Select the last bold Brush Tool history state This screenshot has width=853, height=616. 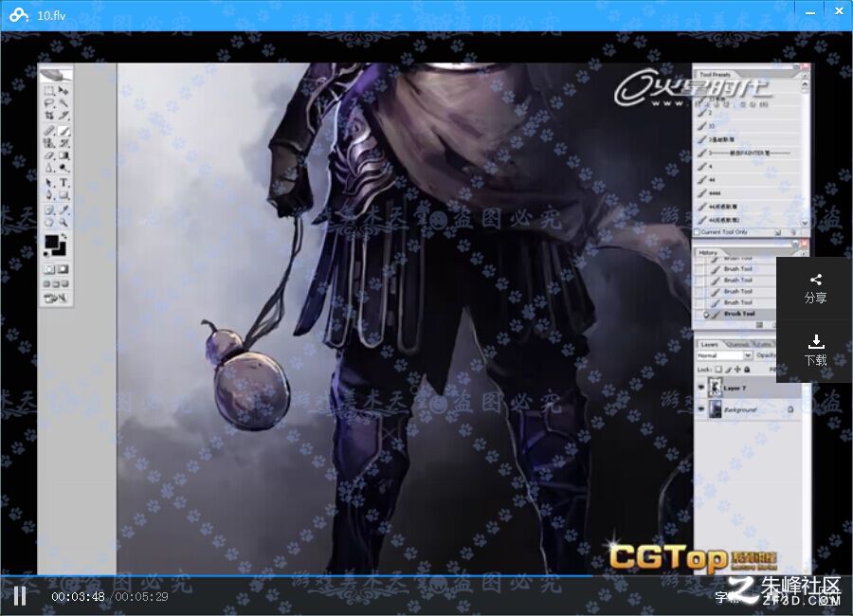(736, 314)
